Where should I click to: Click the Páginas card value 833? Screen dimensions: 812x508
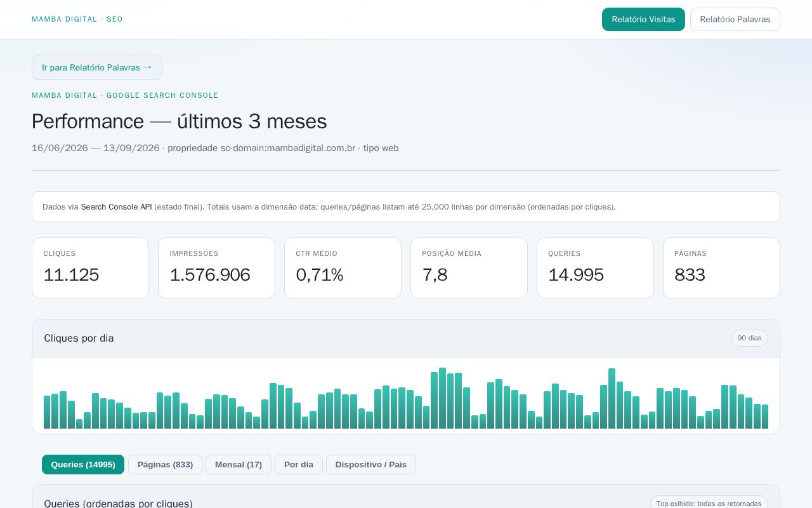coord(690,275)
